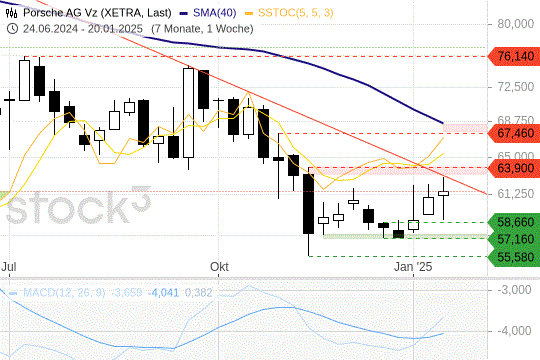Click the green 57,160 support price tag

click(514, 239)
